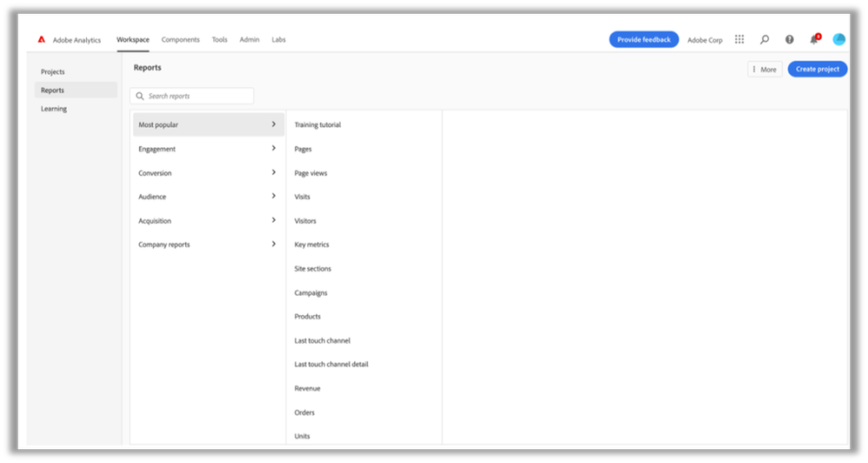This screenshot has height=463, width=868.
Task: Open the user profile avatar
Action: coord(838,39)
